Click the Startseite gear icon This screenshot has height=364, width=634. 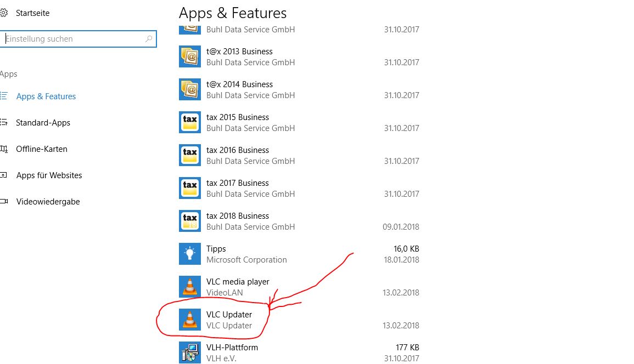[4, 13]
